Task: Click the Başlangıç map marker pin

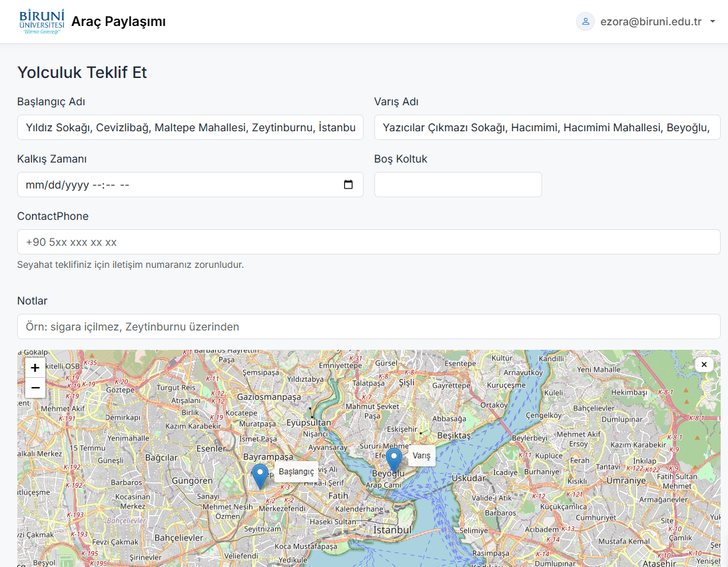Action: [260, 476]
